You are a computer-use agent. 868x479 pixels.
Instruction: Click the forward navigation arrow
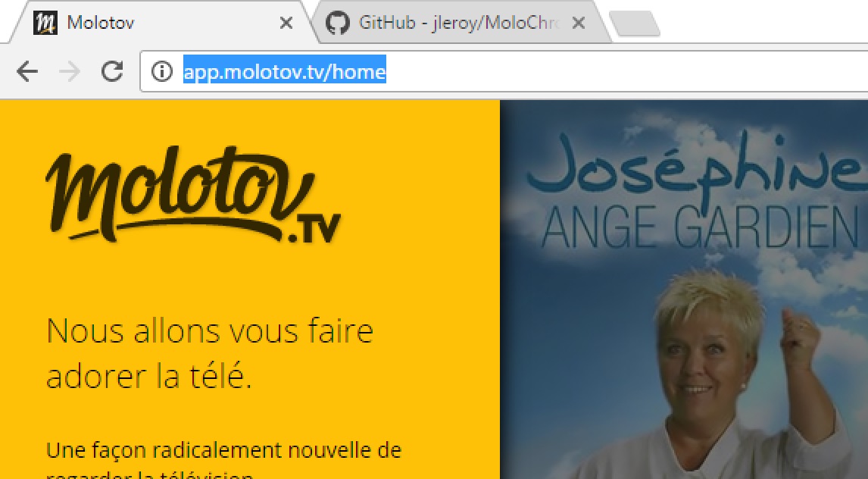tap(69, 71)
